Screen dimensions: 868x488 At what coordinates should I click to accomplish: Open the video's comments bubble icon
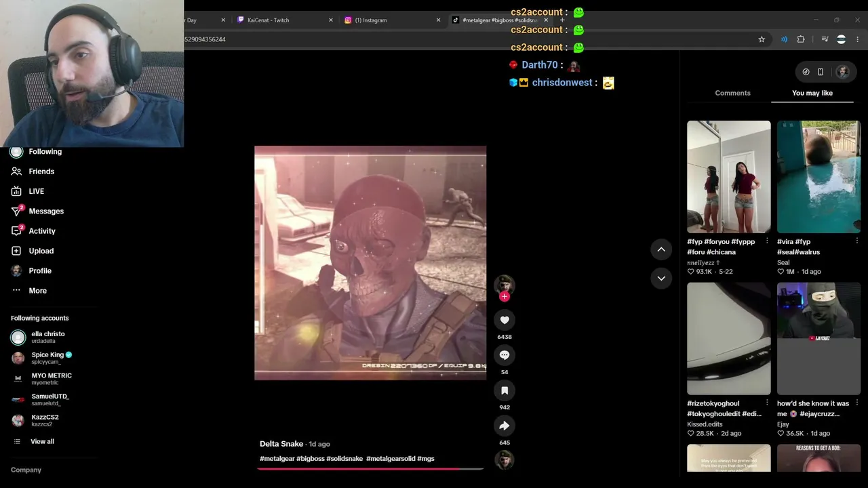[505, 355]
